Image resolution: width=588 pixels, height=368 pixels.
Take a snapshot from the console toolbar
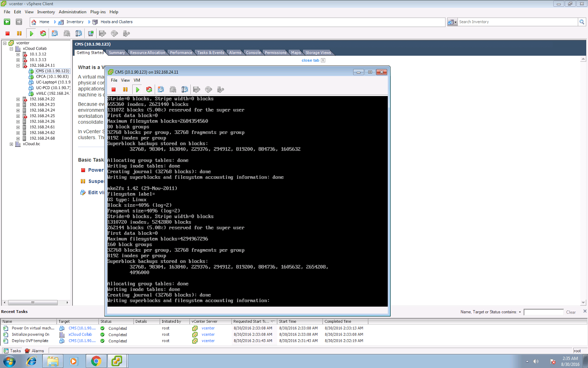click(x=161, y=89)
